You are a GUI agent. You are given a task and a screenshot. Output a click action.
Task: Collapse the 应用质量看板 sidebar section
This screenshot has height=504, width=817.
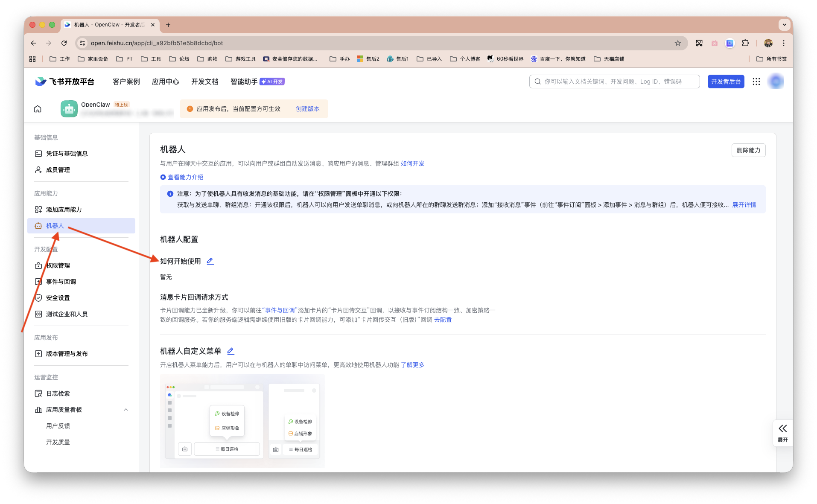tap(126, 410)
